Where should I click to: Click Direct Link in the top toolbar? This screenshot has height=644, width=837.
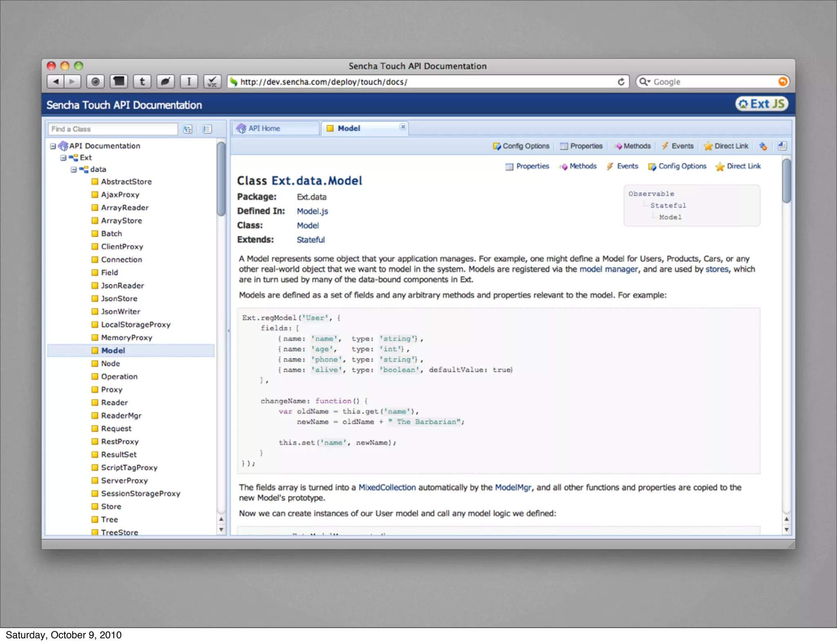coord(726,146)
